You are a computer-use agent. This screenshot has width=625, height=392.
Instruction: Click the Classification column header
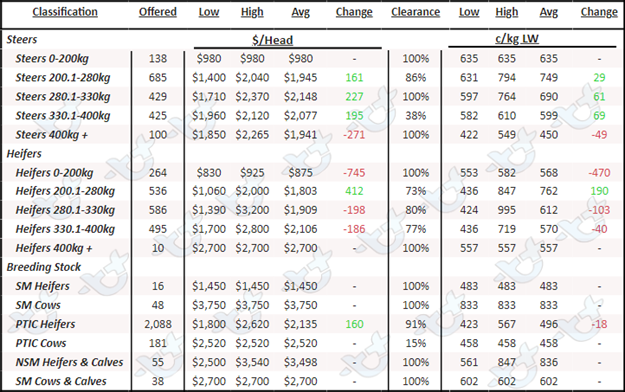pyautogui.click(x=65, y=12)
